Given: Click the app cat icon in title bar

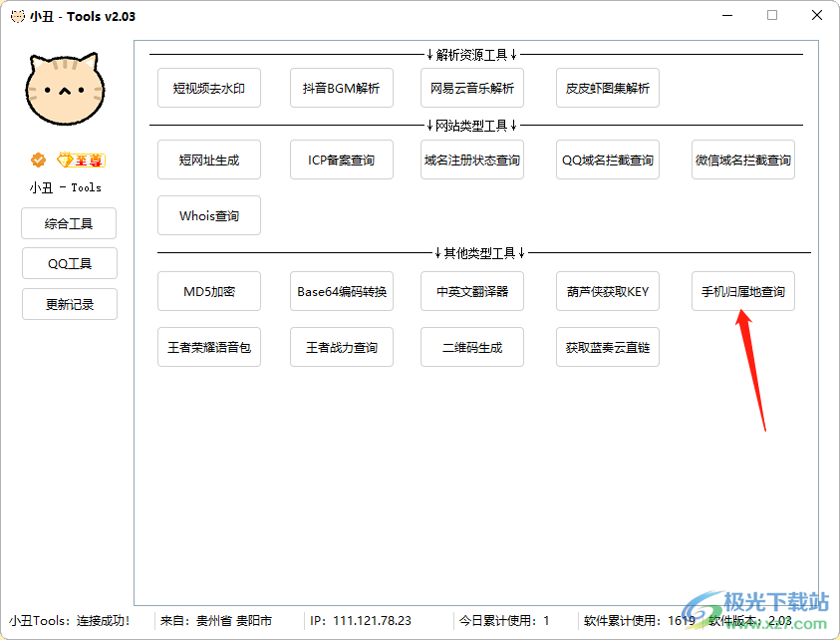Looking at the screenshot, I should [x=18, y=16].
